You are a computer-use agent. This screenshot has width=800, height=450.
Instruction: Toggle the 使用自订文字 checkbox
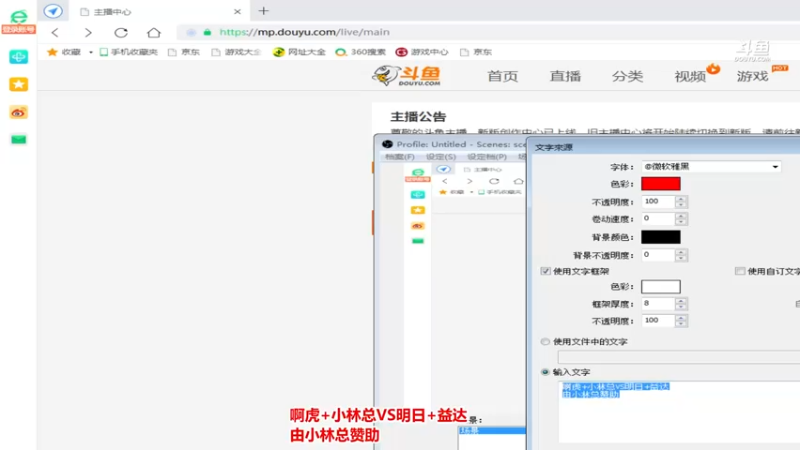[740, 271]
